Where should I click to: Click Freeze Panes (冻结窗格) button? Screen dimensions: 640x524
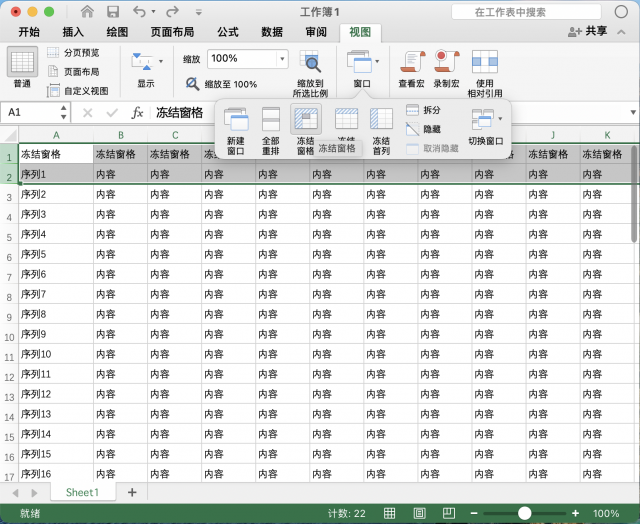point(306,130)
